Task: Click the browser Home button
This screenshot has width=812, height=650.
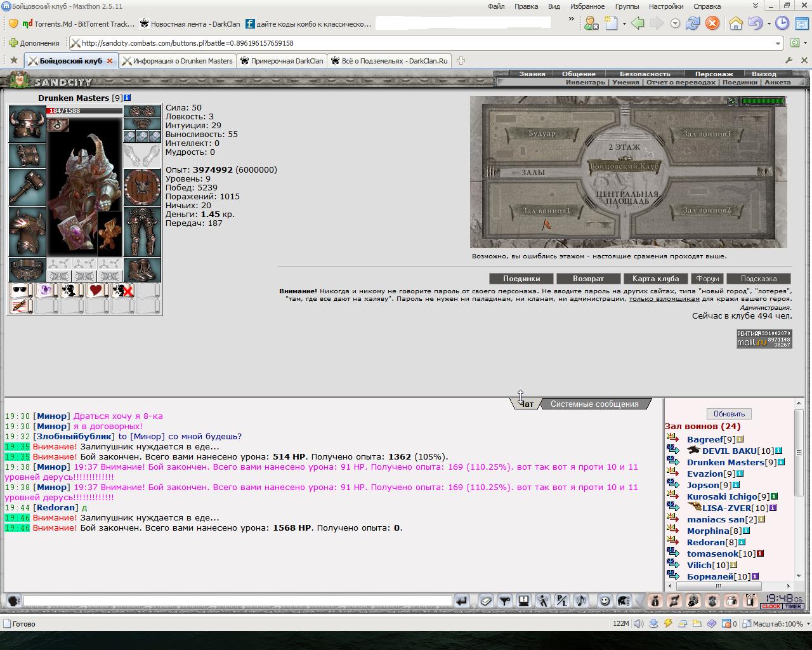Action: pyautogui.click(x=736, y=23)
